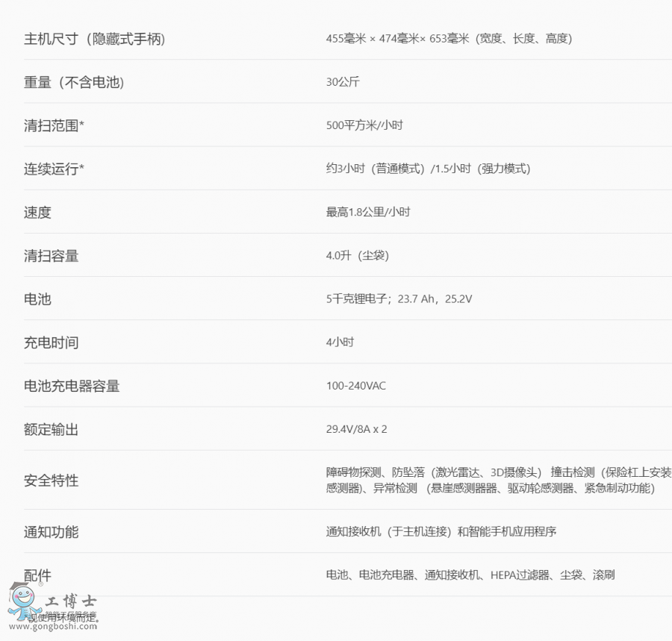The height and width of the screenshot is (641, 672).
Task: Click the 清扫容量 label
Action: coord(51,256)
